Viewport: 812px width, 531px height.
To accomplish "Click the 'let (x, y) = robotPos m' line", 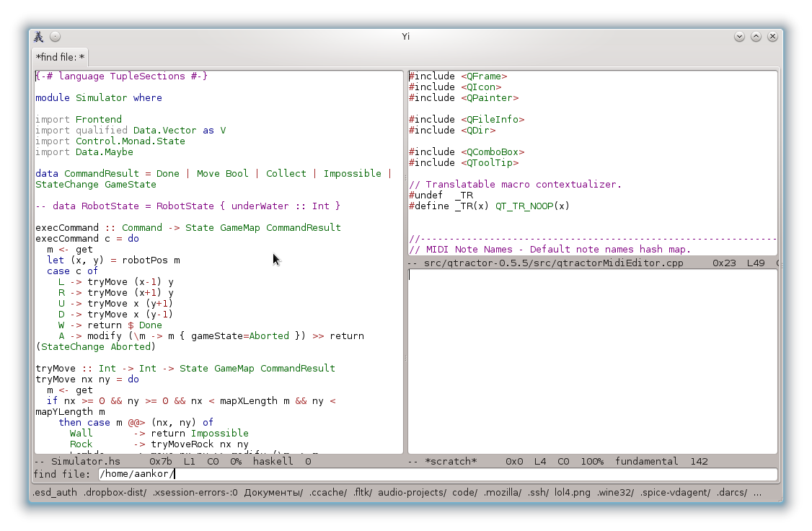I will [113, 260].
